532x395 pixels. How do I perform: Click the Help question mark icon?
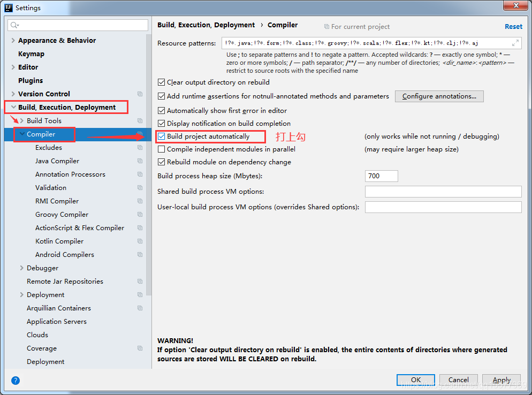[15, 381]
